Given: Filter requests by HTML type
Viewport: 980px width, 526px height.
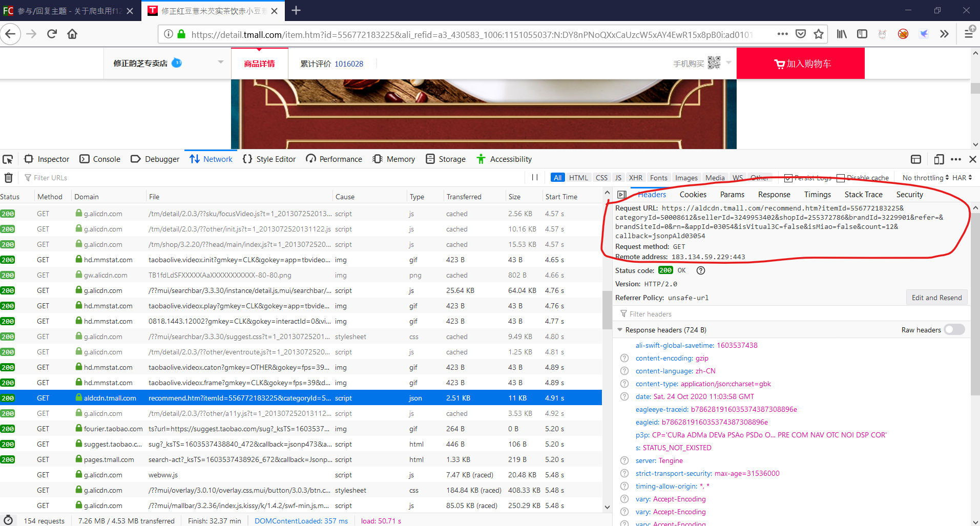Looking at the screenshot, I should click(579, 178).
